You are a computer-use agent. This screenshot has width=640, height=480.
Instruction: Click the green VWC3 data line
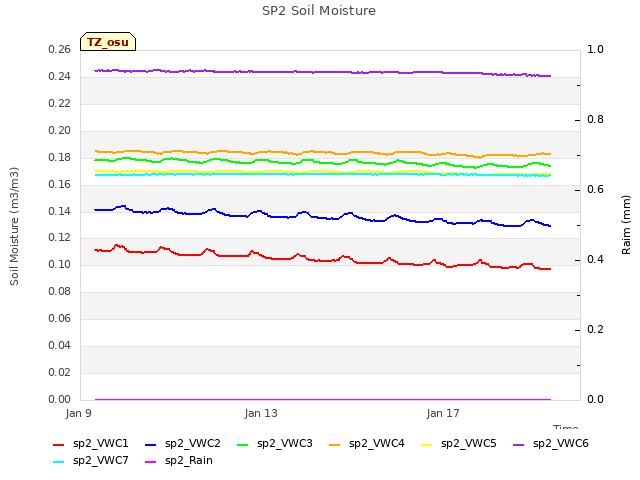point(322,163)
